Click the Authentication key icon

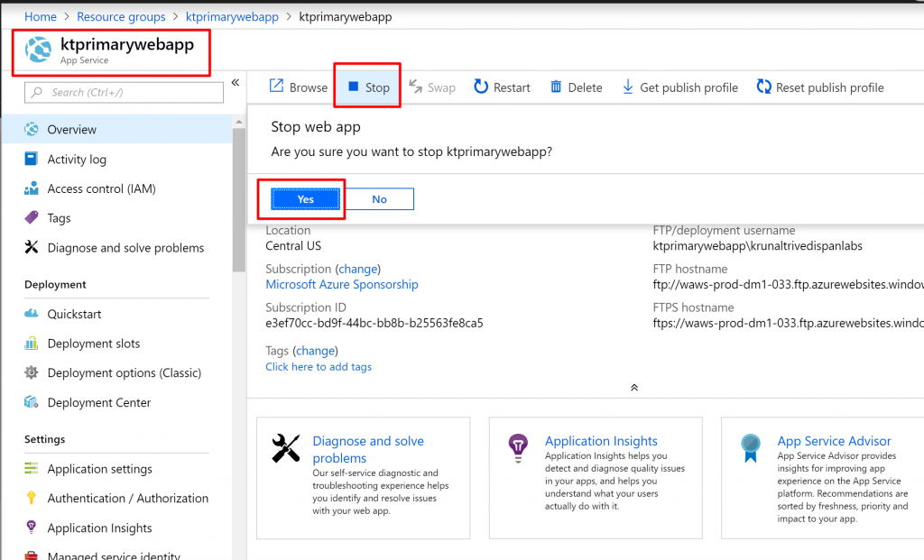point(32,498)
